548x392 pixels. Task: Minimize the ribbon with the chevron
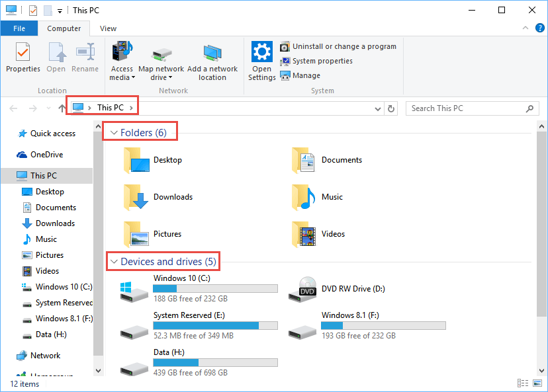pos(525,28)
